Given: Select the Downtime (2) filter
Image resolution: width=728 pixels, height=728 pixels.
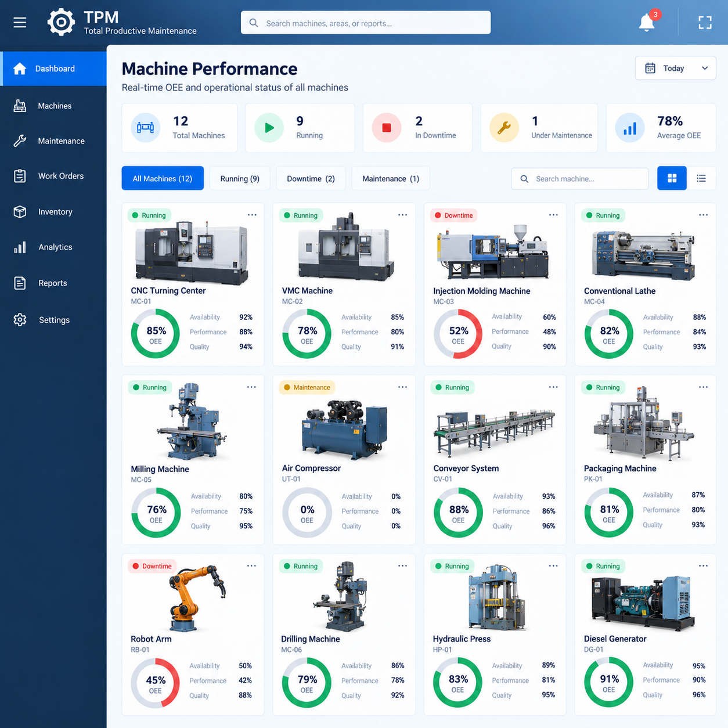Looking at the screenshot, I should [311, 178].
